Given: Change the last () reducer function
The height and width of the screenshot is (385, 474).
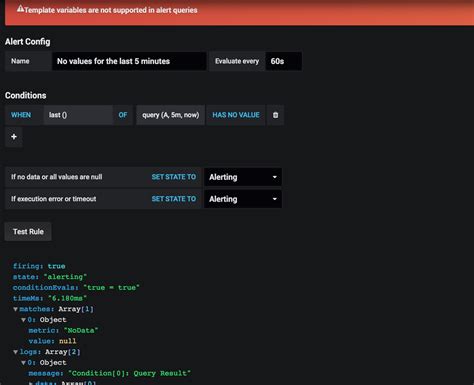Looking at the screenshot, I should pyautogui.click(x=78, y=115).
